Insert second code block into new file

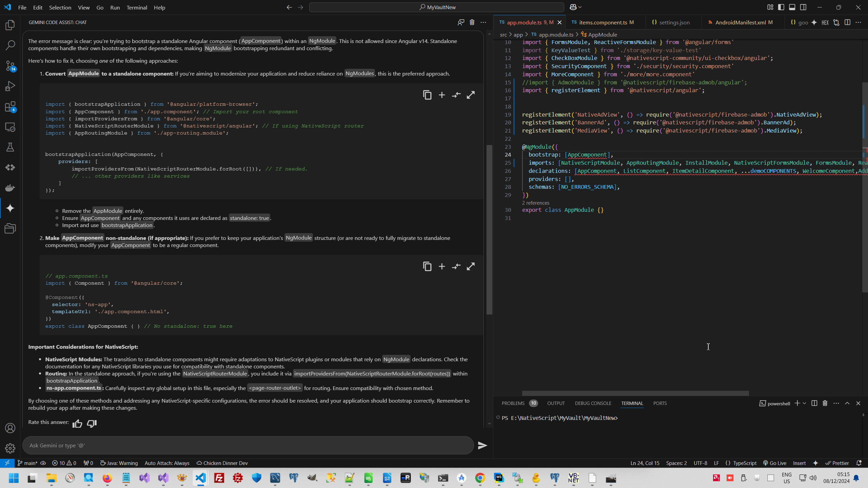(x=442, y=267)
